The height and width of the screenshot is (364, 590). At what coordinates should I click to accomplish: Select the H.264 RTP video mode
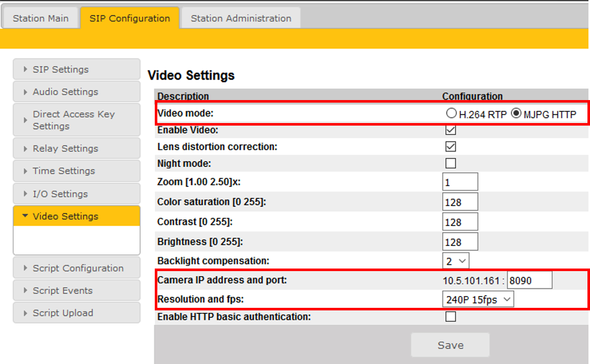(451, 114)
